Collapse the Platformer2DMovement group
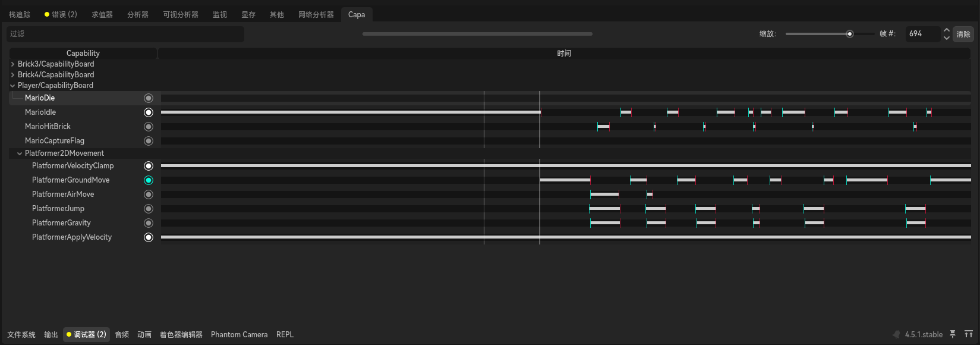Image resolution: width=980 pixels, height=345 pixels. [20, 153]
